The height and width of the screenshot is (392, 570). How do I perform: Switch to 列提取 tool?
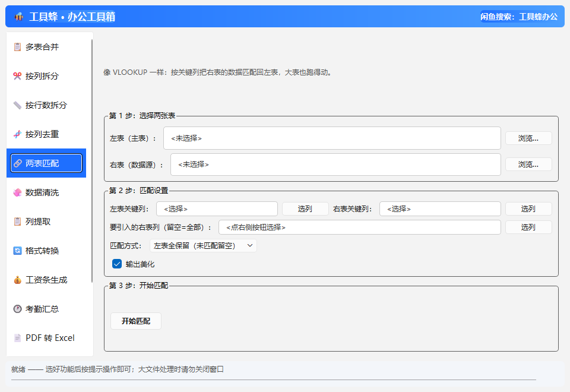[x=46, y=222]
